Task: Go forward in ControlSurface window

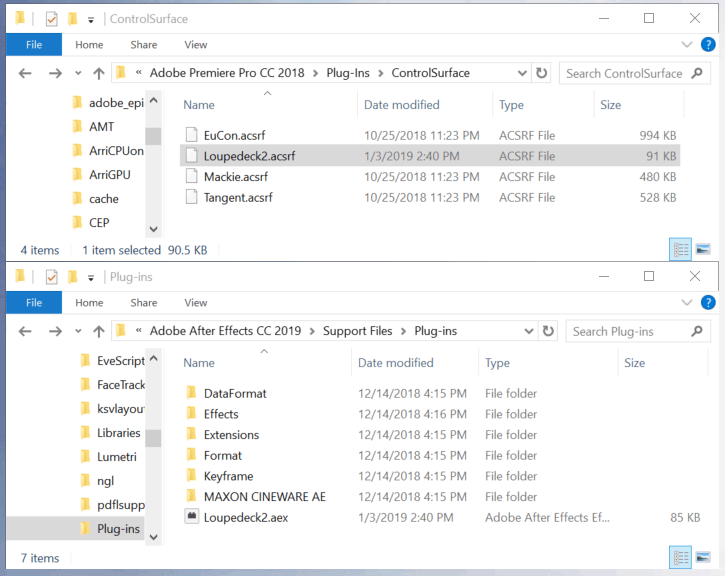Action: pos(55,73)
